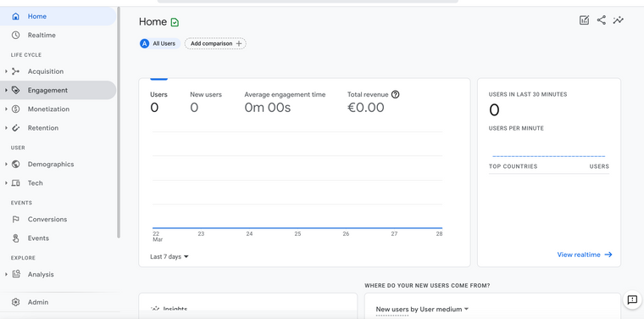Select the Engagement menu label

(47, 91)
